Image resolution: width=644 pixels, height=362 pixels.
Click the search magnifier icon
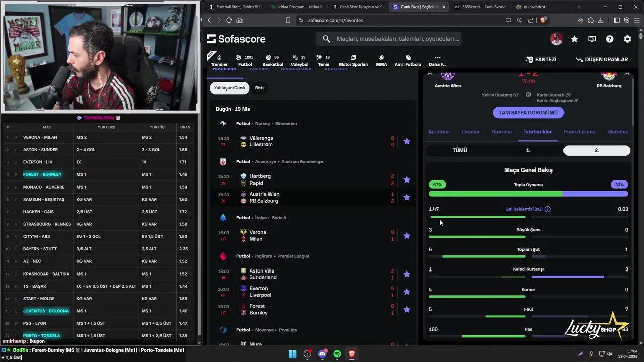326,39
